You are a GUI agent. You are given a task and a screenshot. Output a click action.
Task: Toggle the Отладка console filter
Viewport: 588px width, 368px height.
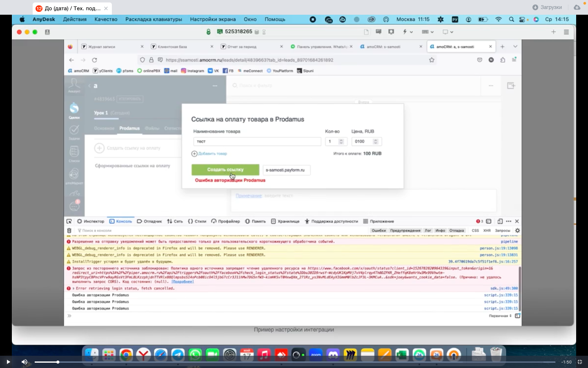457,231
